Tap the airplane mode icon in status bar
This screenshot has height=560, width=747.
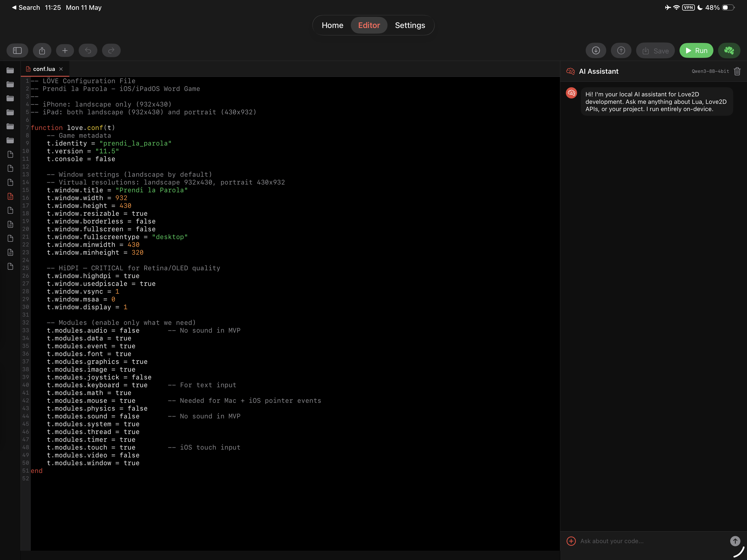668,7
